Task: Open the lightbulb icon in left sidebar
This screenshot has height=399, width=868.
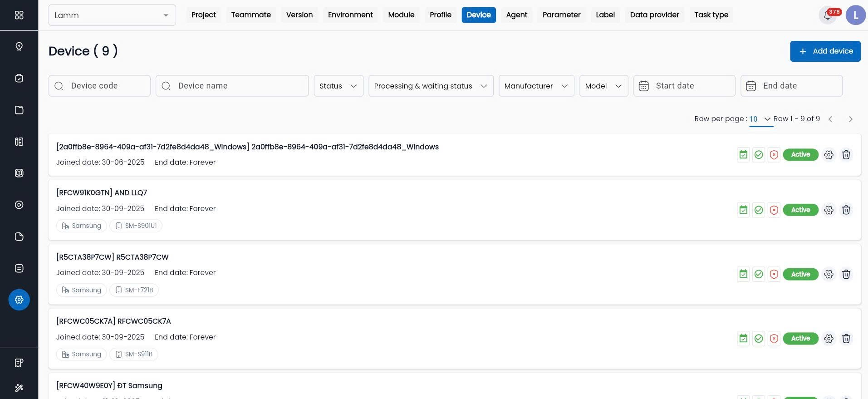Action: [x=19, y=46]
